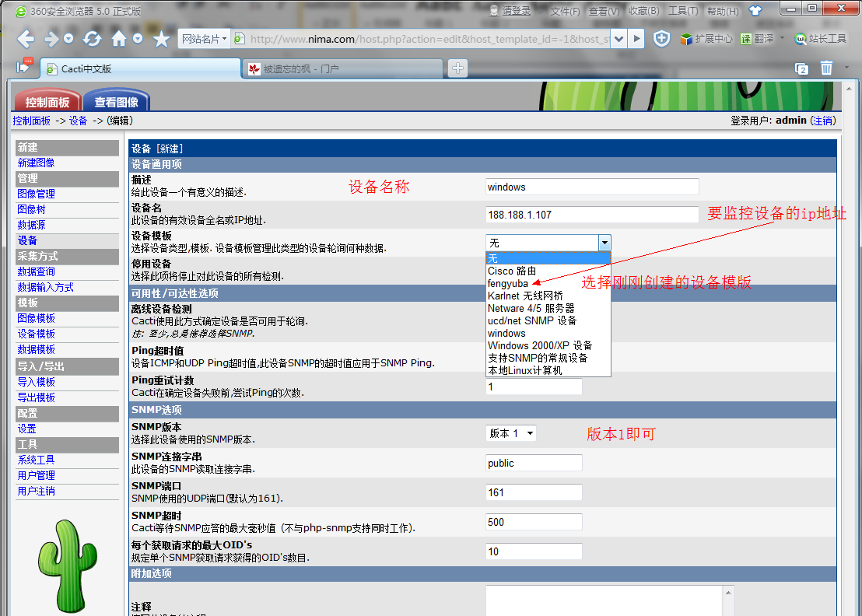This screenshot has width=862, height=616.
Task: Click 设备 breadcrumb link
Action: pos(78,121)
